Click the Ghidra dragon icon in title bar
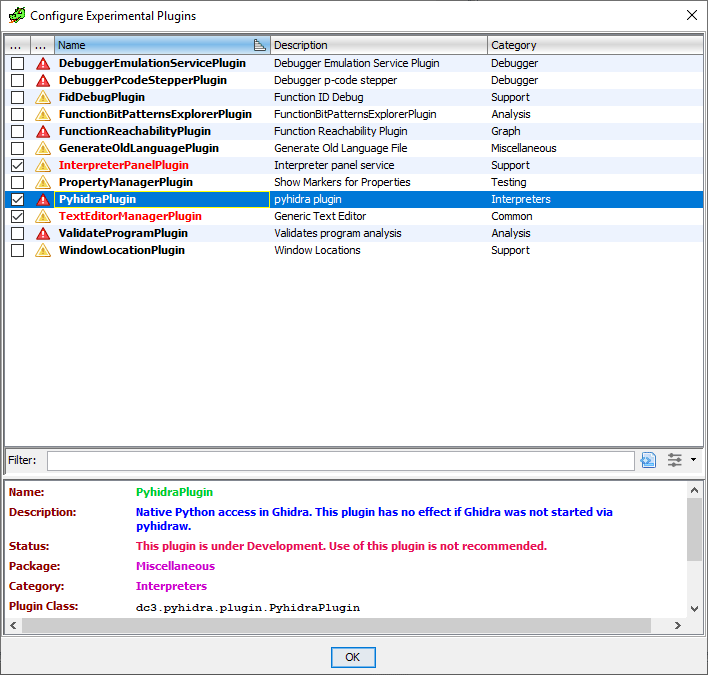The height and width of the screenshot is (675, 708). pyautogui.click(x=17, y=15)
